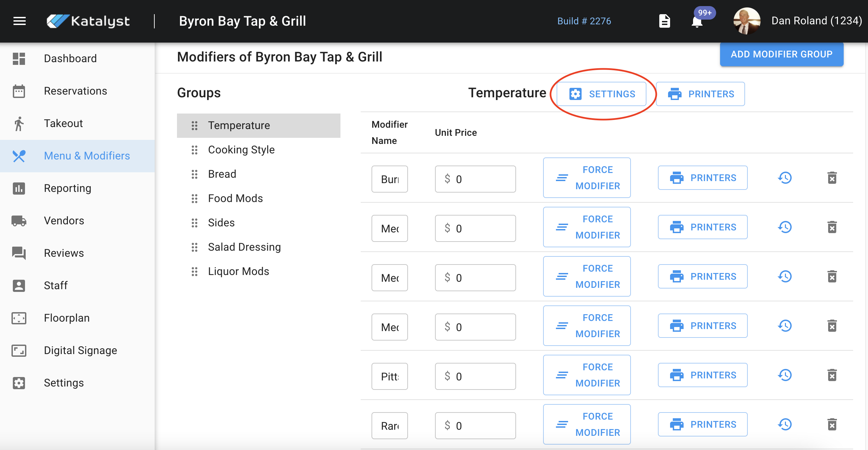Click the notifications bell icon
Viewport: 868px width, 450px height.
pos(696,22)
